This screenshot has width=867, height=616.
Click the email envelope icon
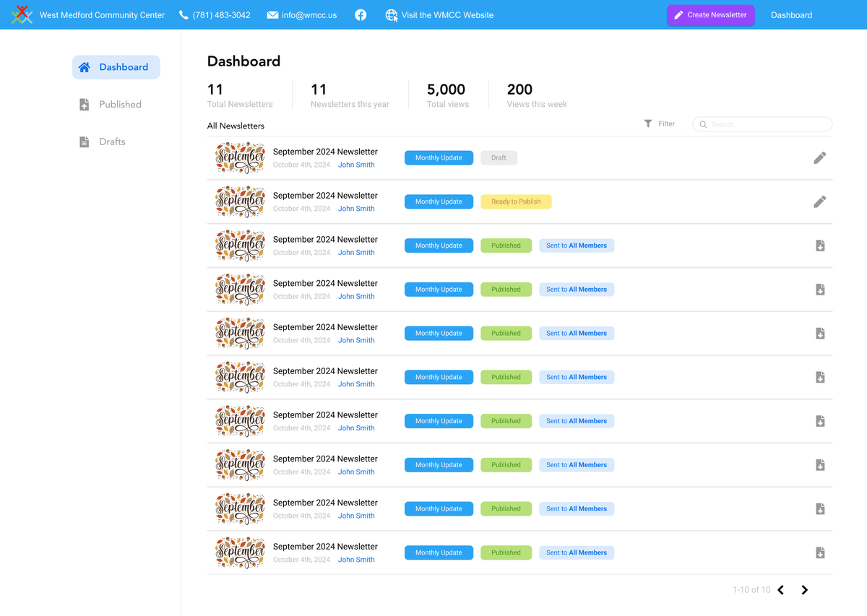coord(272,15)
